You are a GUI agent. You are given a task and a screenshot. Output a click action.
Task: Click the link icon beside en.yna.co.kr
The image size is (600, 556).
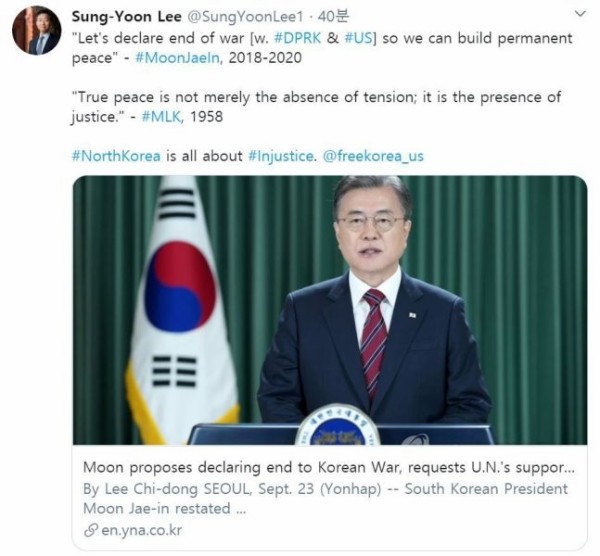click(91, 531)
